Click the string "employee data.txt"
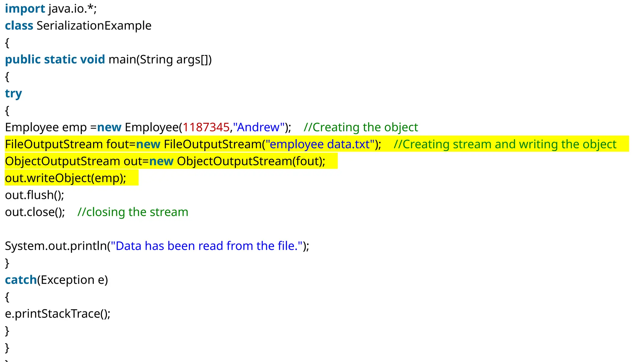644x362 pixels. coord(320,144)
